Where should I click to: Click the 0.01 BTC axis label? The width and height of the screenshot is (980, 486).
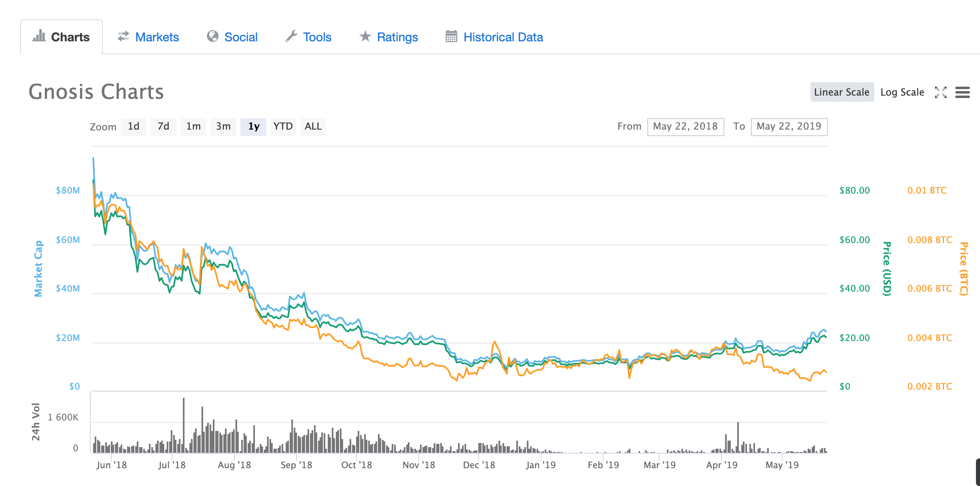pyautogui.click(x=927, y=190)
